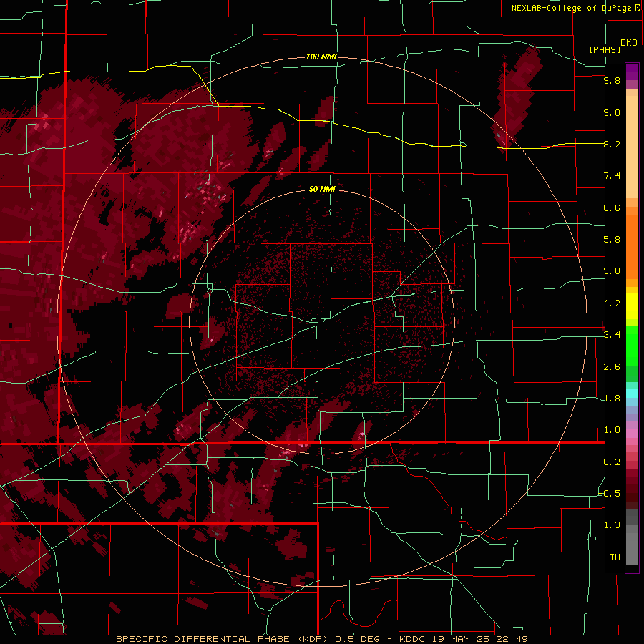The image size is (644, 644).
Task: Click the -1.3 value on the color scale
Action: 610,525
